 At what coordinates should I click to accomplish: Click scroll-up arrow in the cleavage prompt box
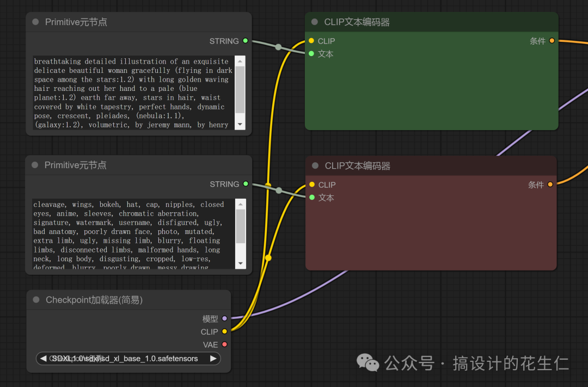(x=241, y=204)
